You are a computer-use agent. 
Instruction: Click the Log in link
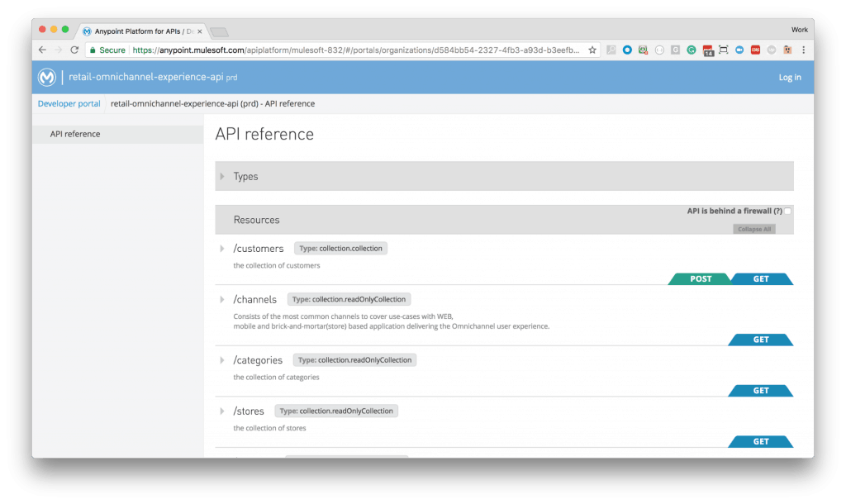point(789,77)
